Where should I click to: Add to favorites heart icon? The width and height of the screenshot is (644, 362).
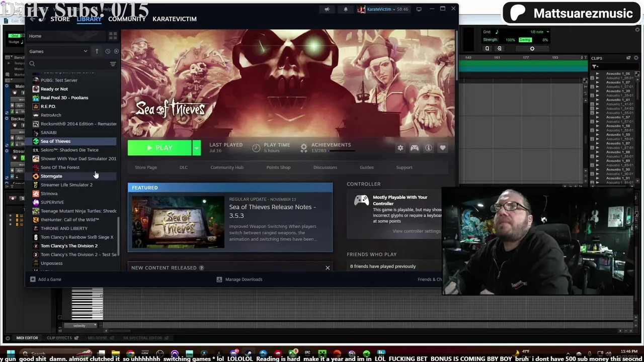pos(442,148)
